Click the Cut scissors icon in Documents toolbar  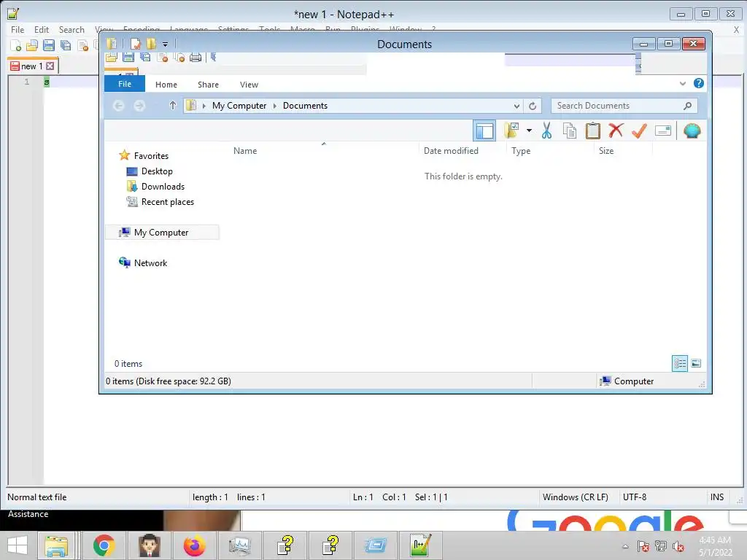(546, 131)
